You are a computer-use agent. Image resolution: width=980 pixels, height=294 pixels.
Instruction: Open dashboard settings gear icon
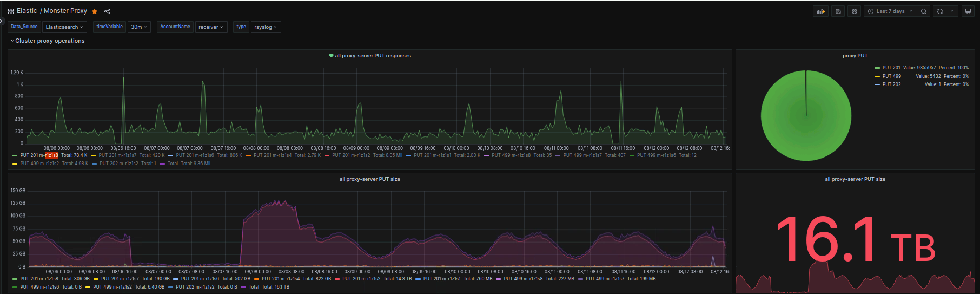(x=855, y=11)
